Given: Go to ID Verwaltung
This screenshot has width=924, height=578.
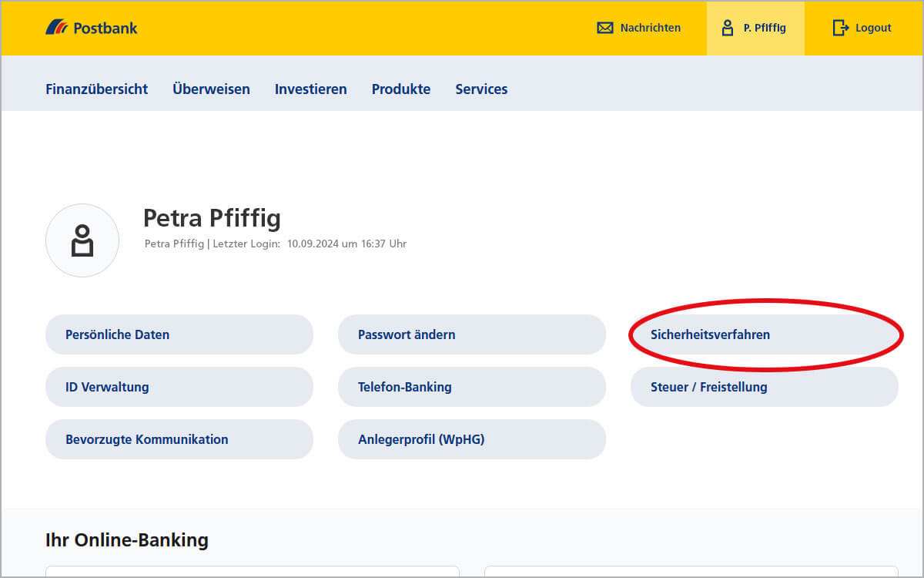Looking at the screenshot, I should coord(179,387).
